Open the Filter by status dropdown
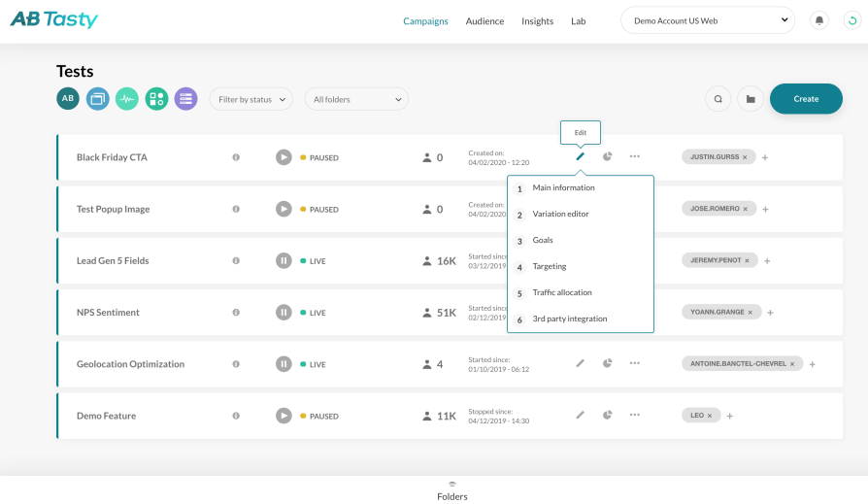Image resolution: width=868 pixels, height=504 pixels. pos(250,99)
